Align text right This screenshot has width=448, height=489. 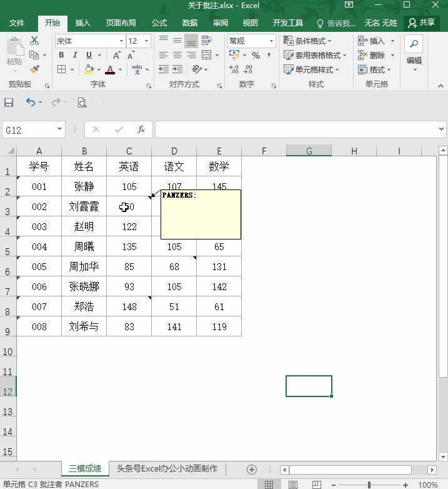point(191,55)
